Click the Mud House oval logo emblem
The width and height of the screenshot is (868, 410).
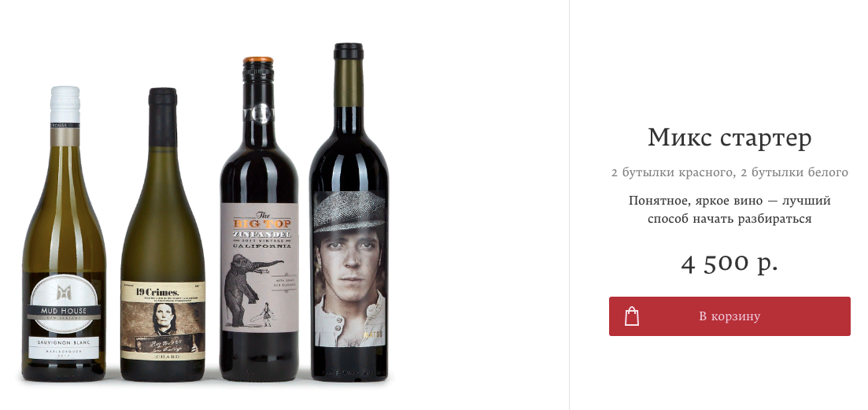point(64,303)
